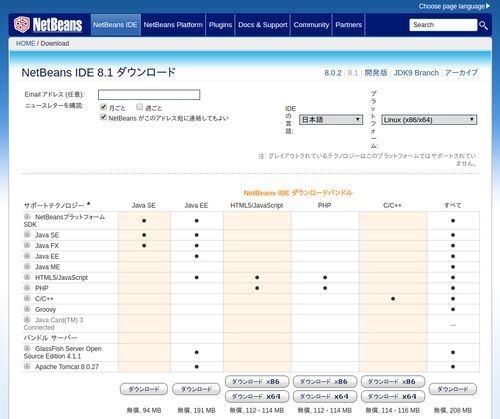500x419 pixels.
Task: Click the Java EE bundle download button
Action: (x=196, y=389)
